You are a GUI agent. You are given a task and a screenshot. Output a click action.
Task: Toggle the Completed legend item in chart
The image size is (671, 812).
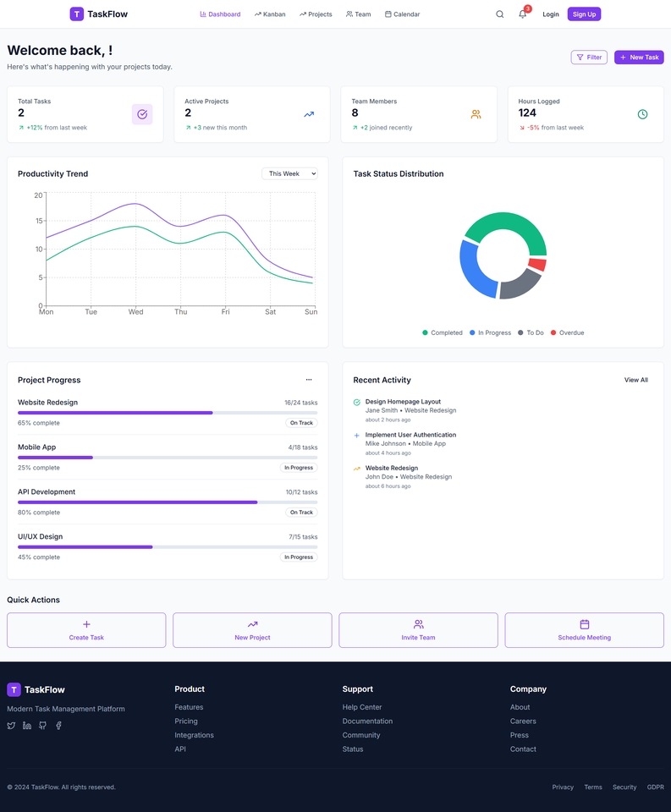click(x=442, y=333)
